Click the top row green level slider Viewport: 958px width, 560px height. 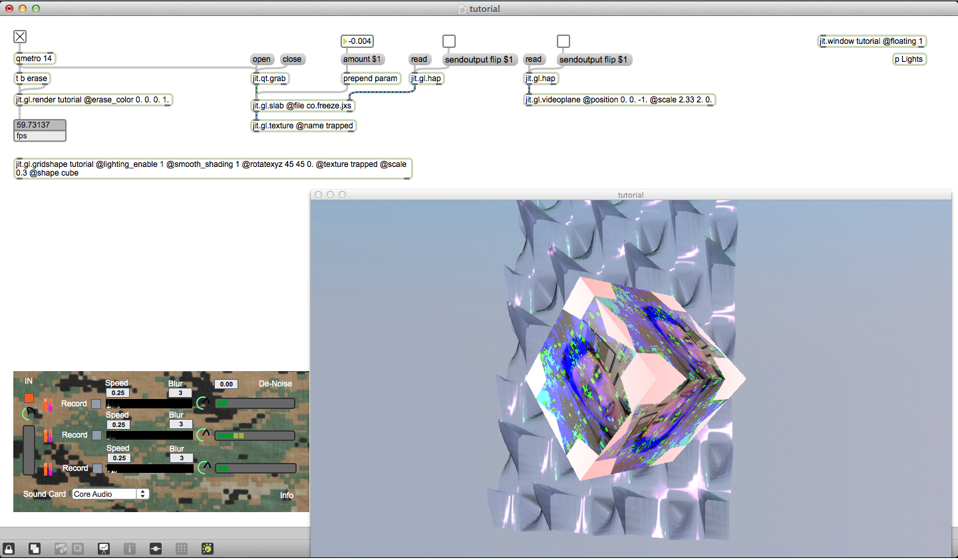(x=255, y=403)
